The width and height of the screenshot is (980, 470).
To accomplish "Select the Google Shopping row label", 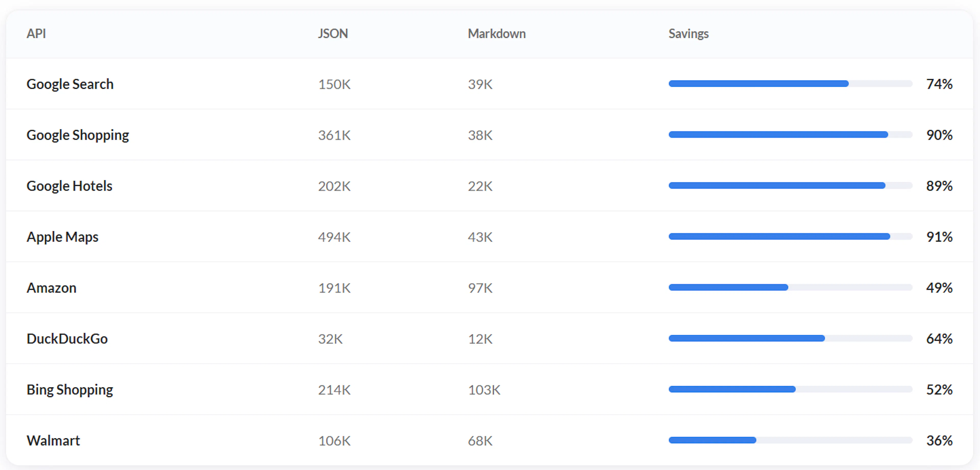I will point(78,135).
